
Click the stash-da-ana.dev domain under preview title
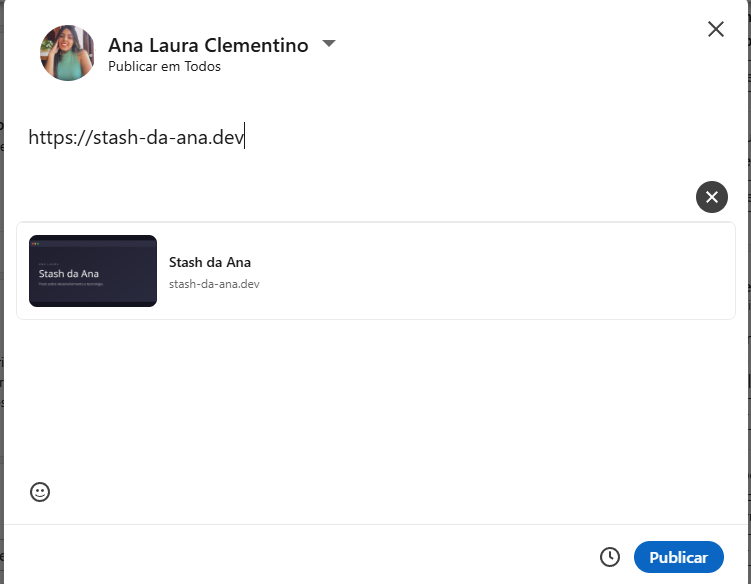[214, 284]
